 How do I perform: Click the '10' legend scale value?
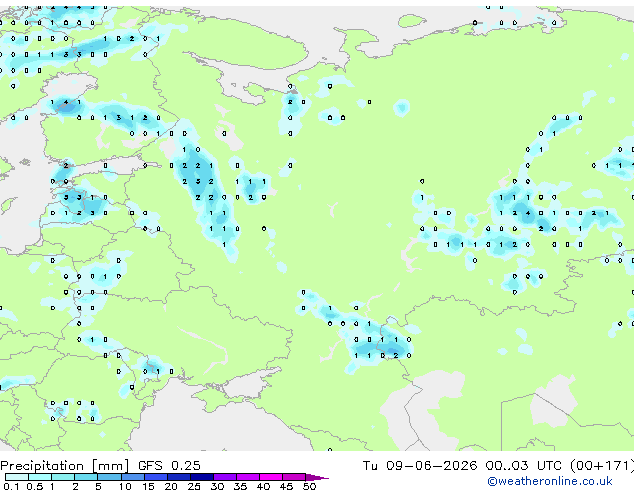125,486
